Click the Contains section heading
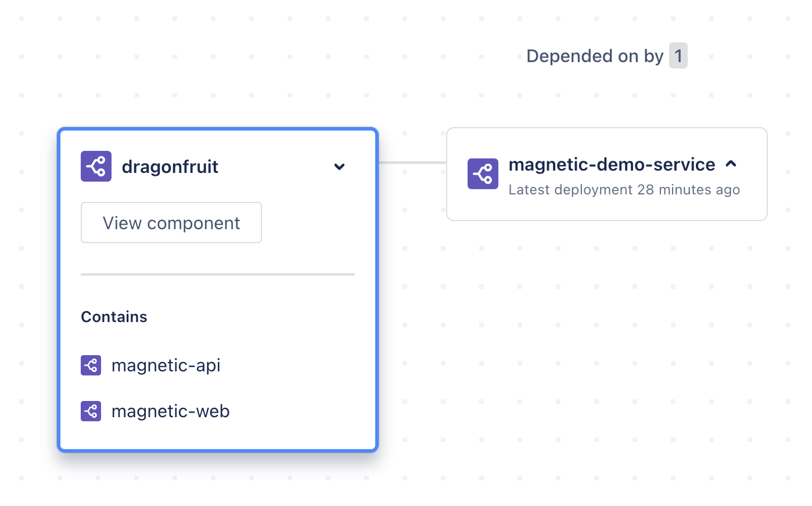 pos(114,317)
